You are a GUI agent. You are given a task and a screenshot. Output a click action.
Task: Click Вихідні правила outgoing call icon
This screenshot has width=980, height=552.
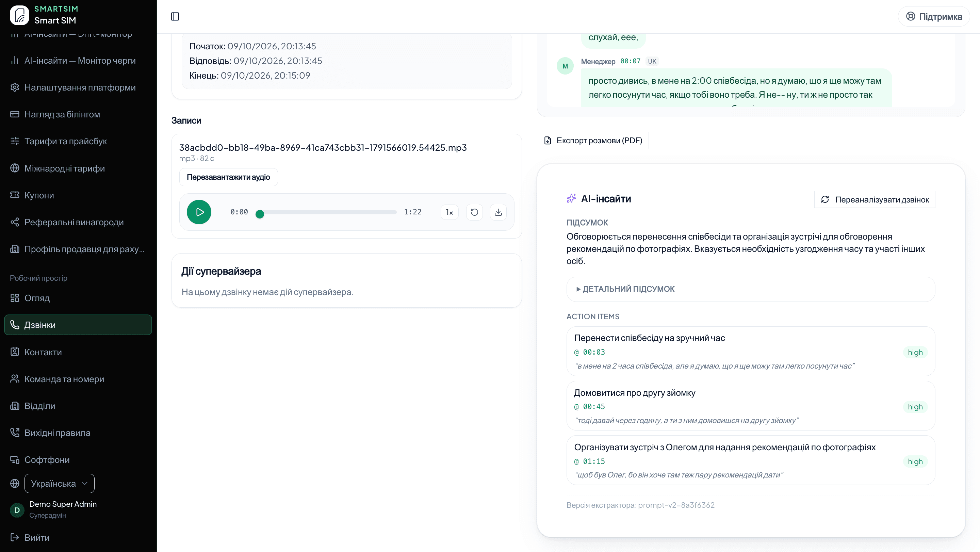click(15, 433)
